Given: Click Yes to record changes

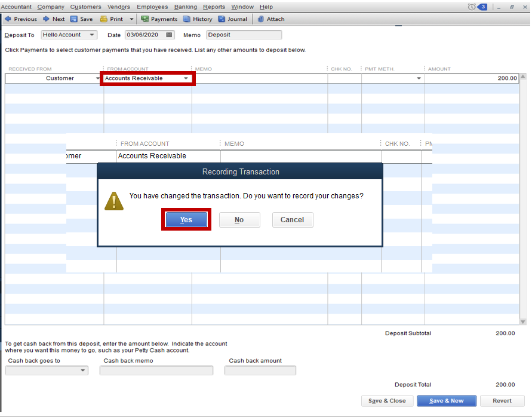Looking at the screenshot, I should (x=186, y=220).
